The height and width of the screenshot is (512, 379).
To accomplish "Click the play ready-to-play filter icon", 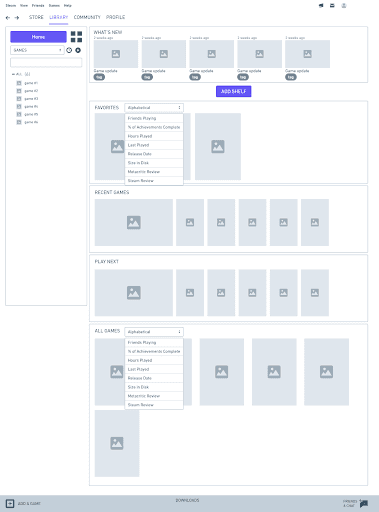I will point(78,50).
